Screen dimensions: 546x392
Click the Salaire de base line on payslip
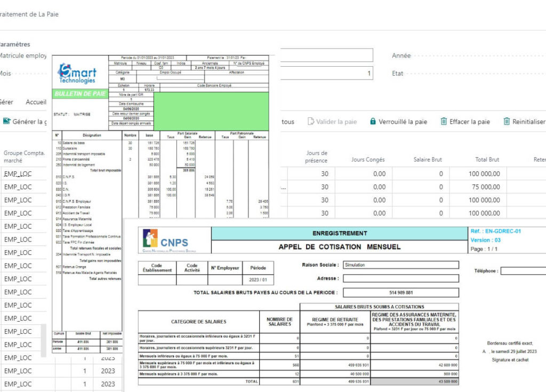[x=74, y=143]
